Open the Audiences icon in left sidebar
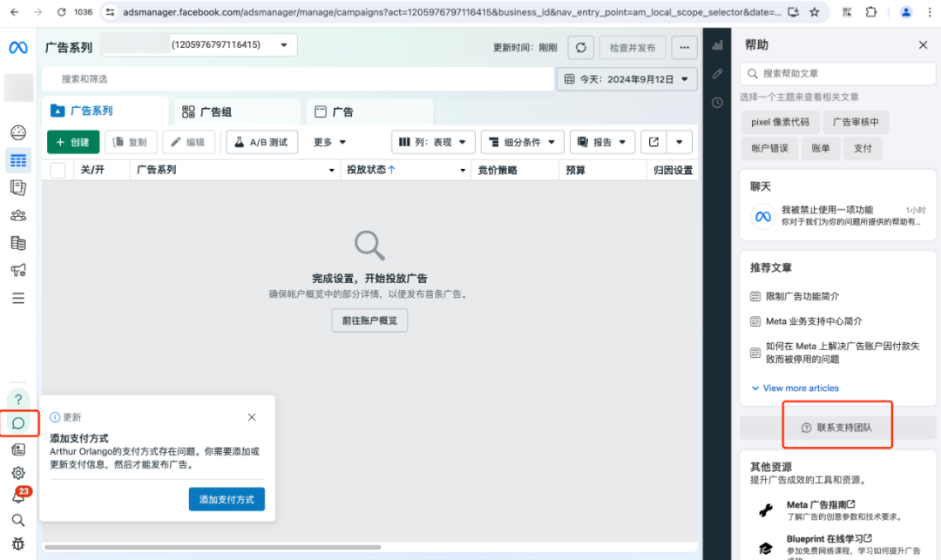 18,215
